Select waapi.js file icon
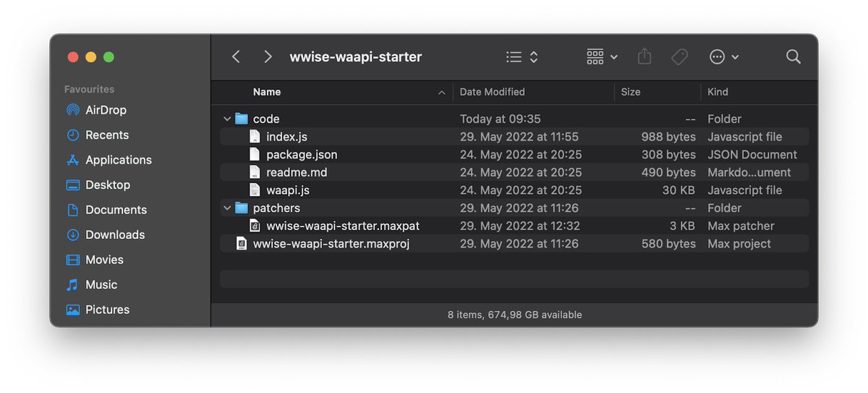 tap(254, 190)
